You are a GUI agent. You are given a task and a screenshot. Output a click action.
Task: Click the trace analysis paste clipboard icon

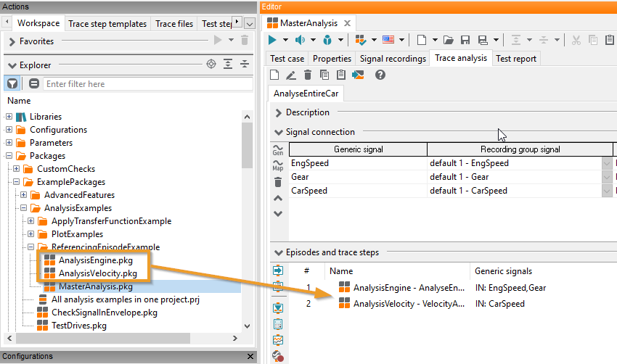[341, 75]
